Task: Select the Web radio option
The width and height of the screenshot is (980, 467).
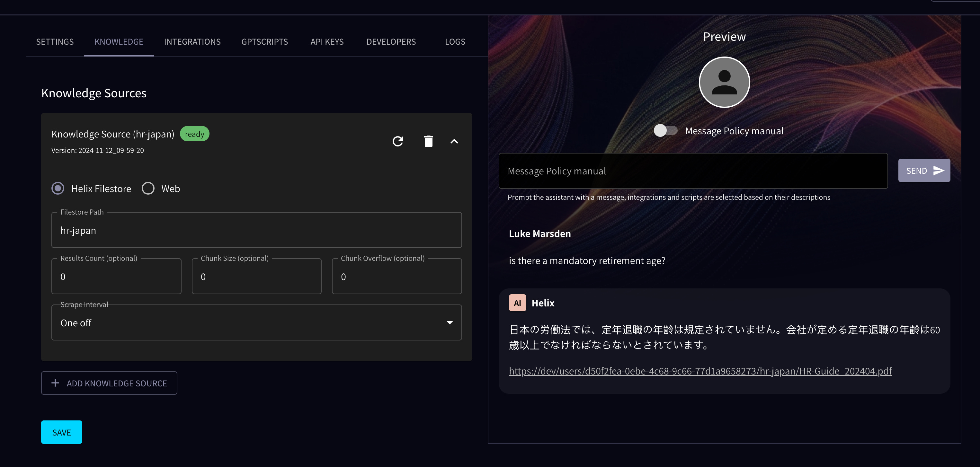Action: 148,188
